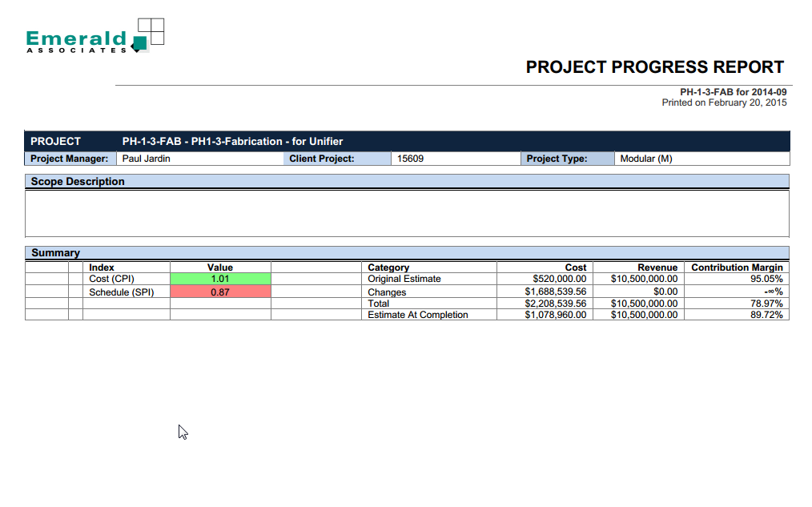Select the Total contribution margin 78.97%
Viewport: 812px width, 507px height.
(x=766, y=304)
